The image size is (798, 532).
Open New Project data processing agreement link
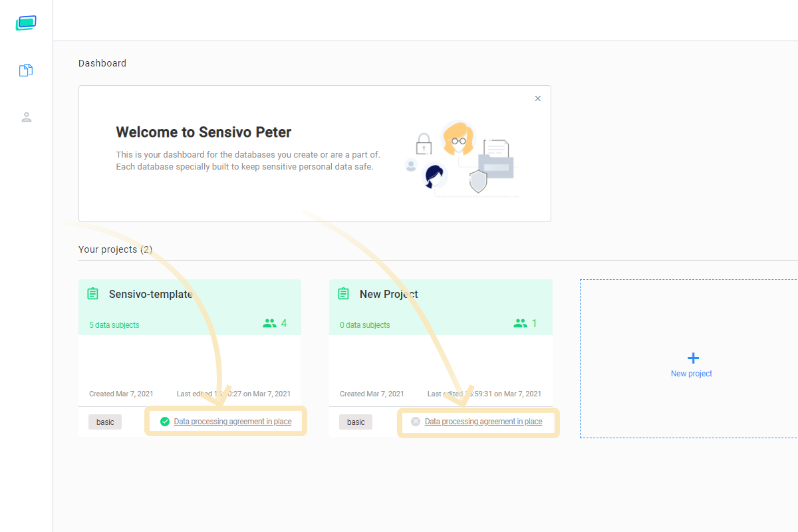tap(483, 422)
